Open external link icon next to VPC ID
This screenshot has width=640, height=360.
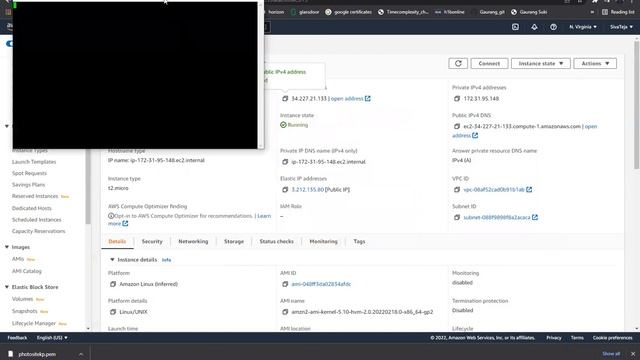tap(529, 189)
